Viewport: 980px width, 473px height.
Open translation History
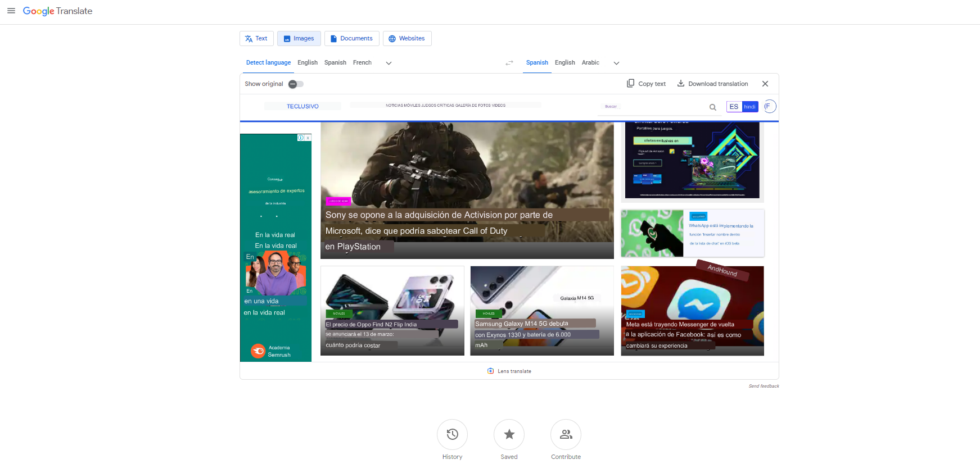click(452, 434)
